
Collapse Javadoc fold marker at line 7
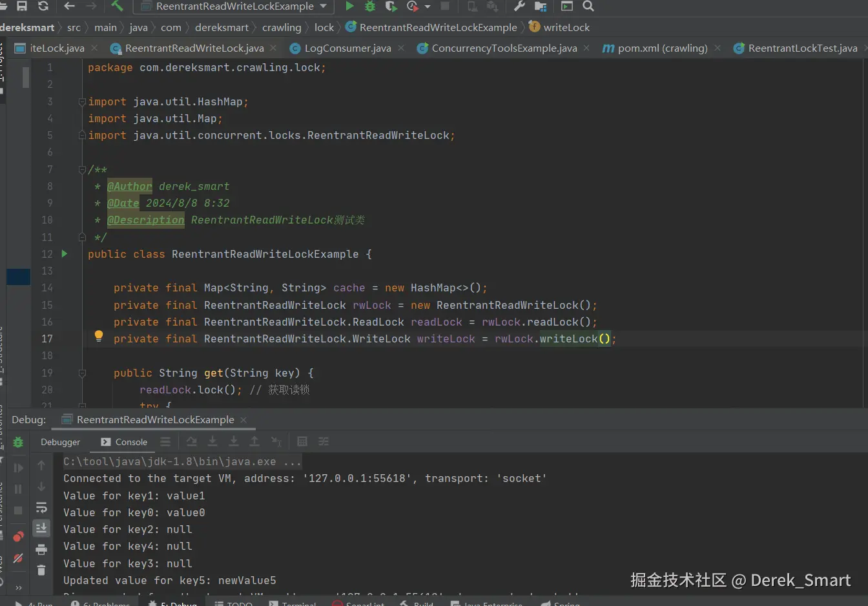(x=82, y=169)
